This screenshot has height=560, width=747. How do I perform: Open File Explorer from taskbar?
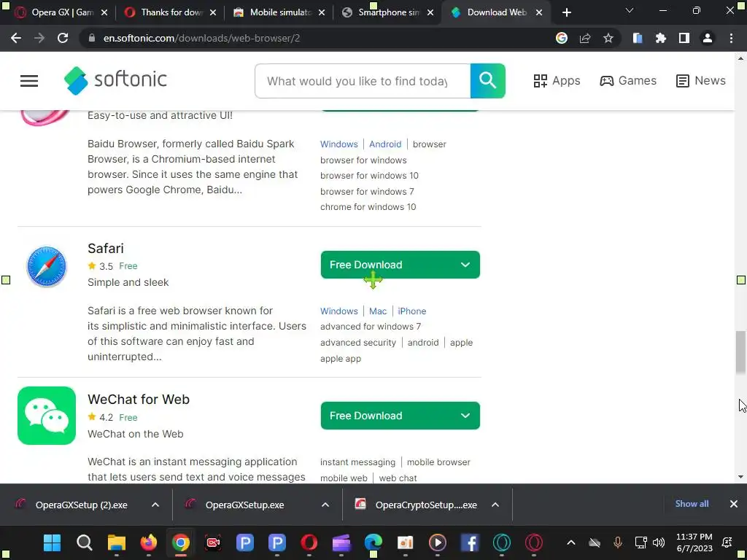pyautogui.click(x=117, y=542)
